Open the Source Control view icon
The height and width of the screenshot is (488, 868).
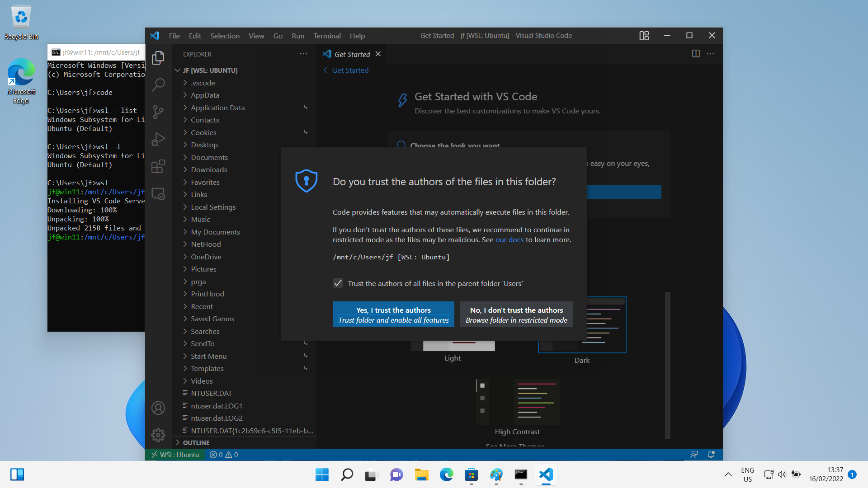[158, 112]
